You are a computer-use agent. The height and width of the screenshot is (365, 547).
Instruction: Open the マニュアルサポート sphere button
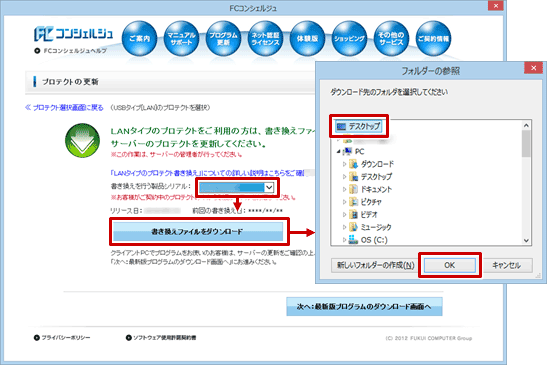[181, 38]
